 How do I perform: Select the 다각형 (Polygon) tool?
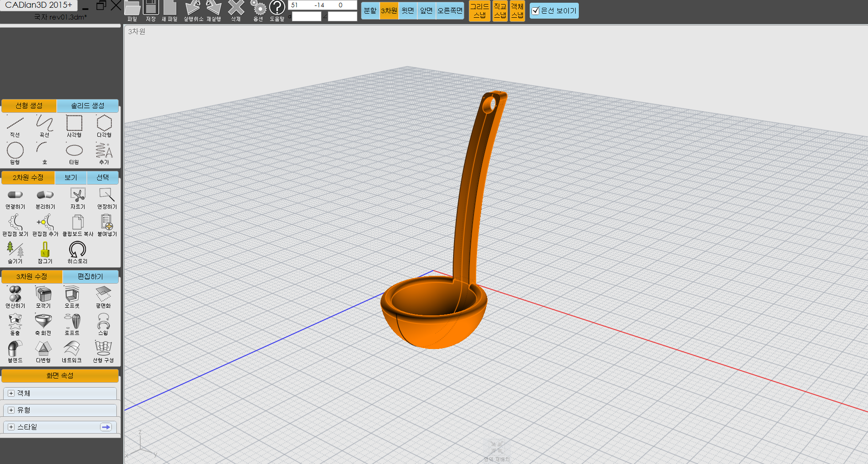104,123
